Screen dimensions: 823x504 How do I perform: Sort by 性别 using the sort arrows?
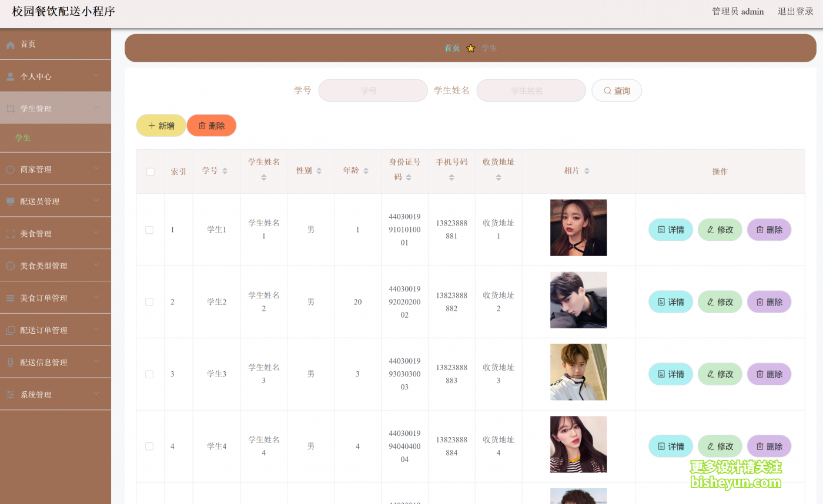319,171
